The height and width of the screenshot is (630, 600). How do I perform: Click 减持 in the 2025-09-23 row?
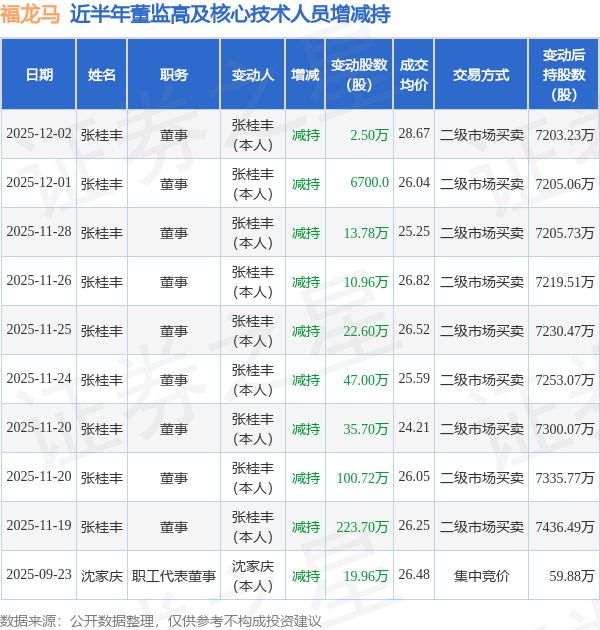click(x=306, y=576)
